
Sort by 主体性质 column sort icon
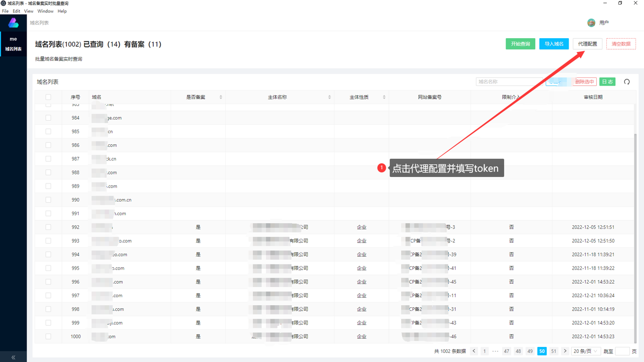(x=384, y=97)
